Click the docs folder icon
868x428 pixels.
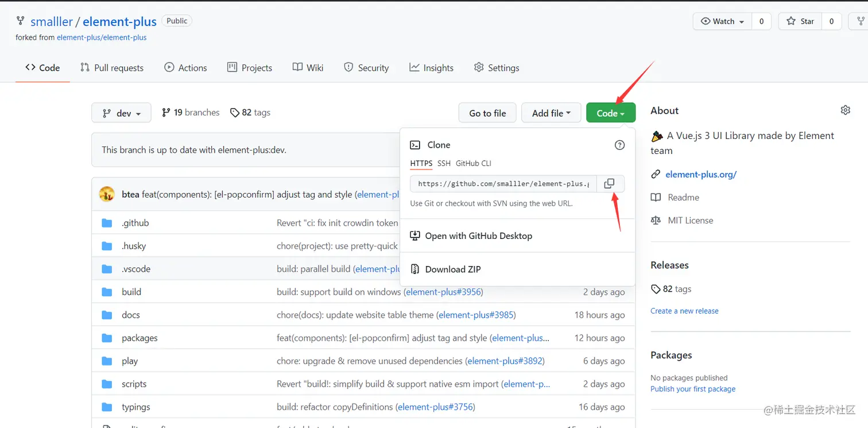click(107, 315)
